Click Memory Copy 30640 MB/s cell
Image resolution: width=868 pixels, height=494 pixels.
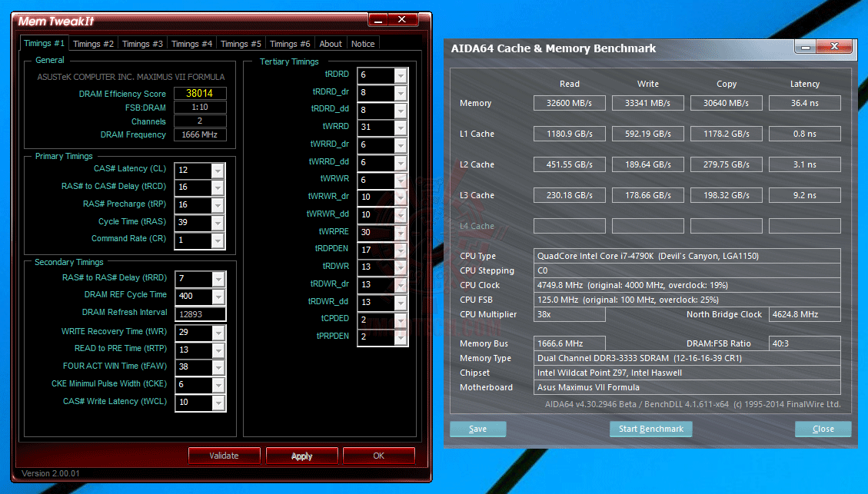(727, 103)
